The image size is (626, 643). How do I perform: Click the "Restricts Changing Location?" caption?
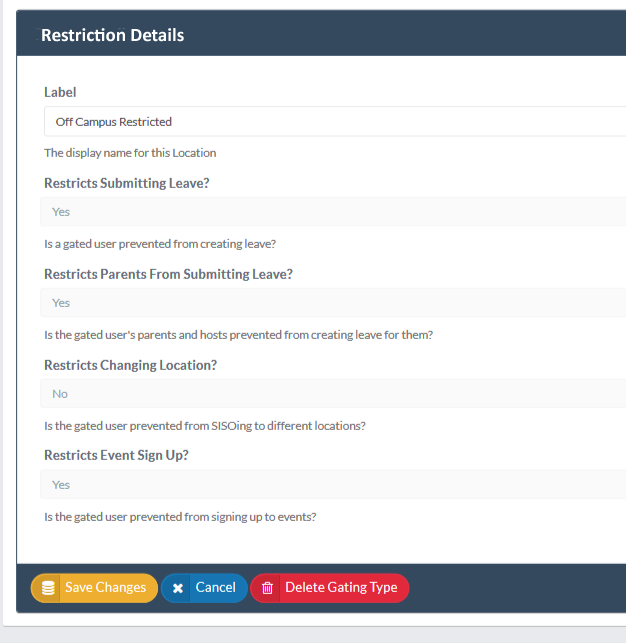pos(130,365)
